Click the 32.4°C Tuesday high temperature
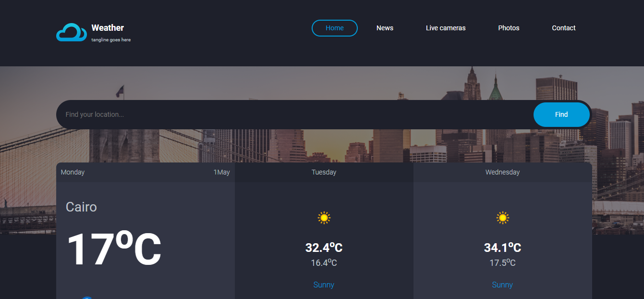Image resolution: width=644 pixels, height=299 pixels. coord(324,248)
